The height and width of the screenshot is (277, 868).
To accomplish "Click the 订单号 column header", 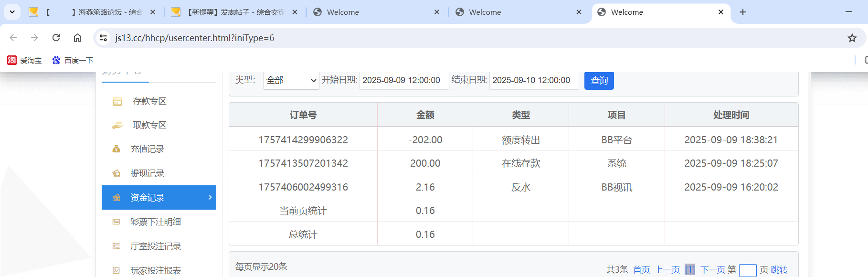I will coord(303,115).
